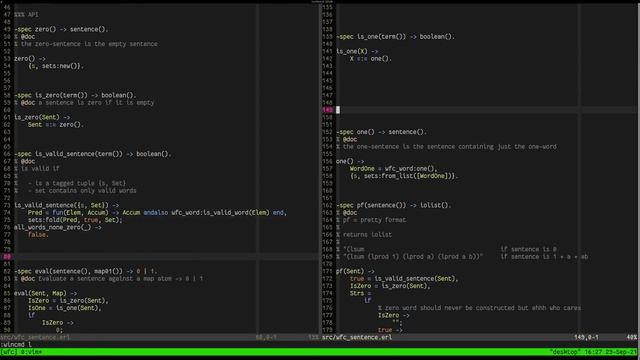Click 'one() ->' function head on line 156
The height and width of the screenshot is (360, 640).
(350, 162)
